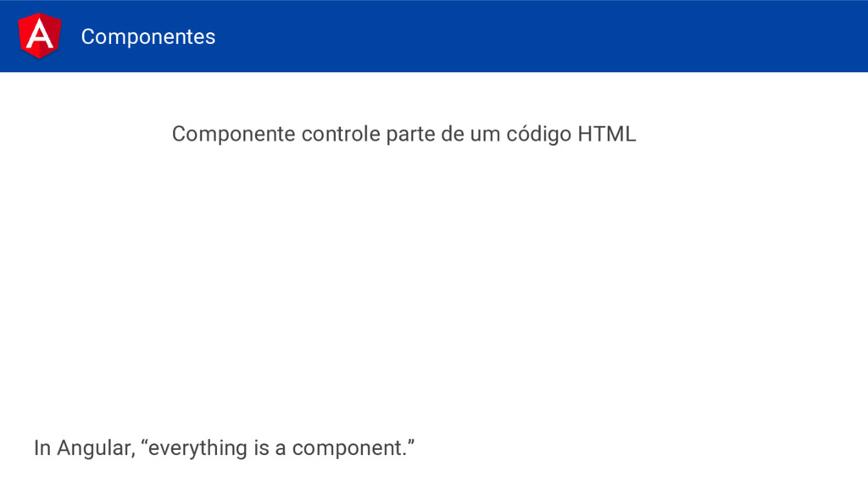Click the white letter A inside Angular logo
Image resolution: width=868 pixels, height=488 pixels.
(x=39, y=35)
